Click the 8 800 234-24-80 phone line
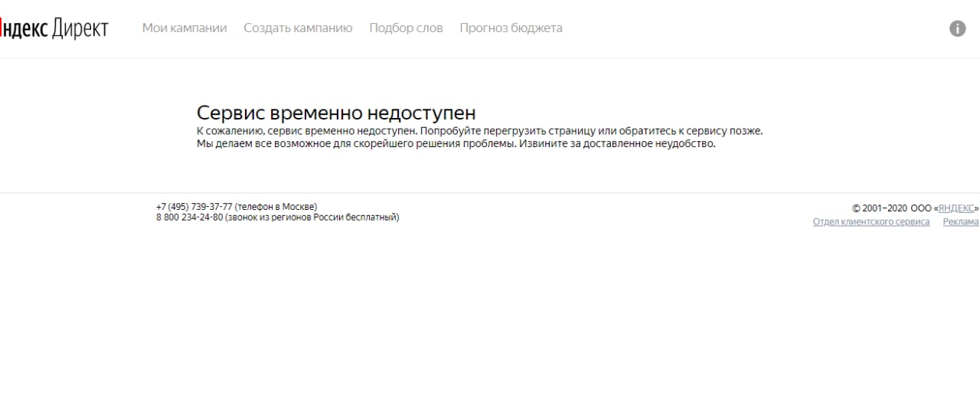This screenshot has width=980, height=419. [x=278, y=218]
